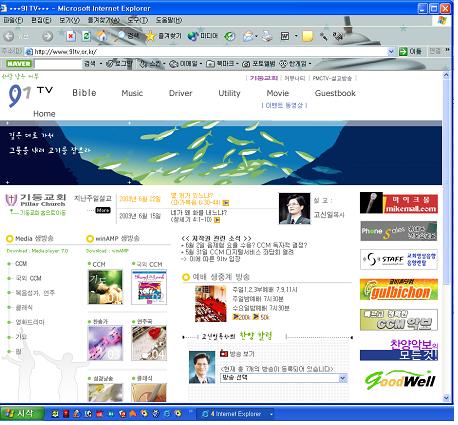The image size is (458, 425).
Task: Click the Refresh page icon
Action: (86, 36)
